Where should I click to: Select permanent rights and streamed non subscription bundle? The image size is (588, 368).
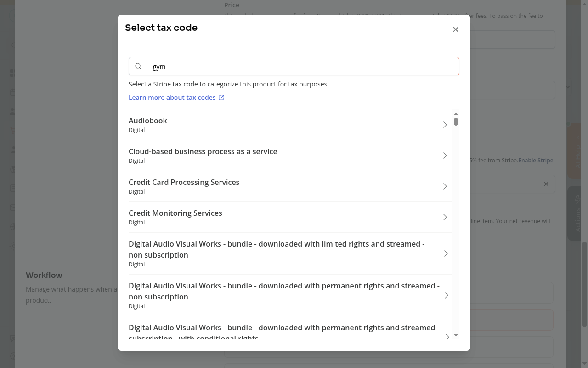tap(290, 295)
